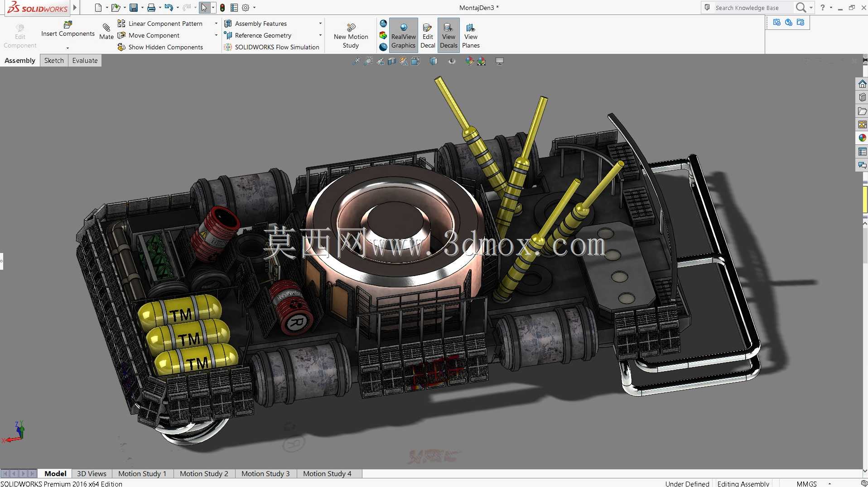This screenshot has height=487, width=868.
Task: Open the Options gear icon
Action: click(x=246, y=8)
